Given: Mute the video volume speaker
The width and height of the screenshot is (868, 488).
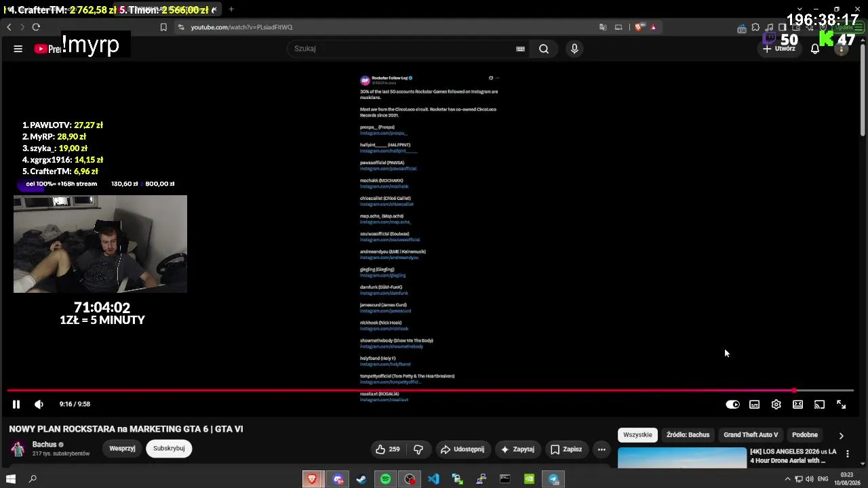Looking at the screenshot, I should pyautogui.click(x=39, y=405).
